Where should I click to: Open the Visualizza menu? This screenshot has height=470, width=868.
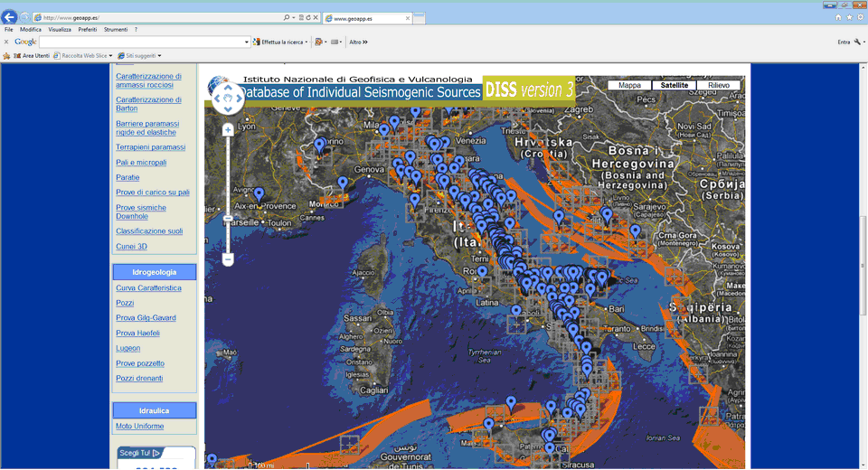(x=60, y=29)
